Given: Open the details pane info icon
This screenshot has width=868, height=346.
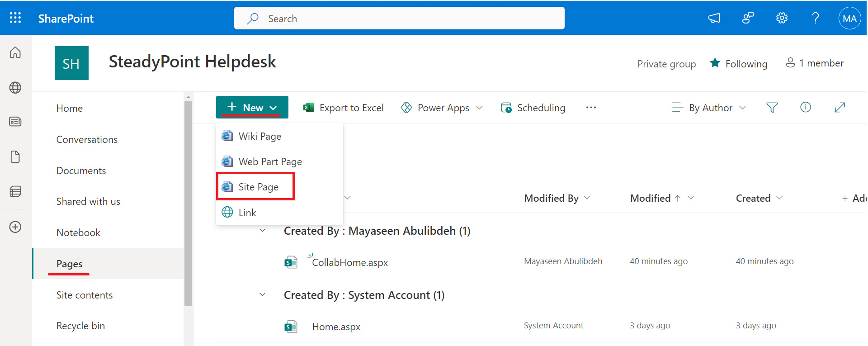Looking at the screenshot, I should pos(806,107).
